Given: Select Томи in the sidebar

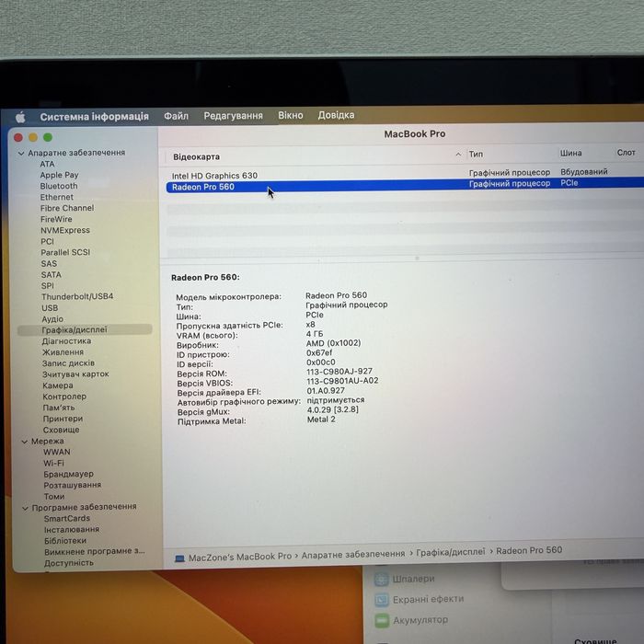Looking at the screenshot, I should 54,497.
